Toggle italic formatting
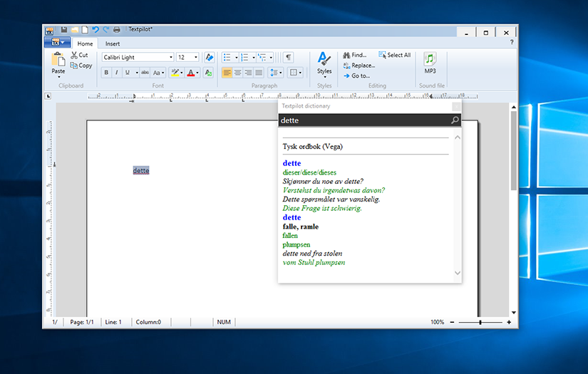 [x=117, y=73]
